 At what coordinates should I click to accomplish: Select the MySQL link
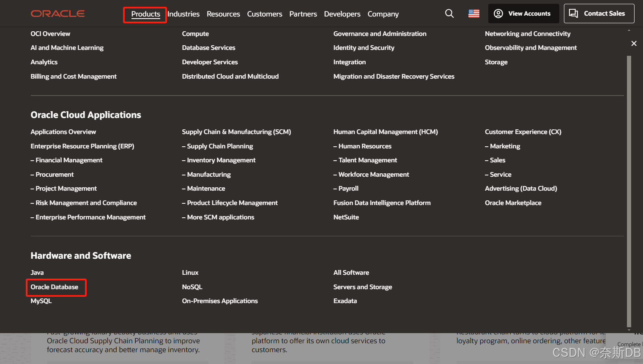tap(41, 301)
